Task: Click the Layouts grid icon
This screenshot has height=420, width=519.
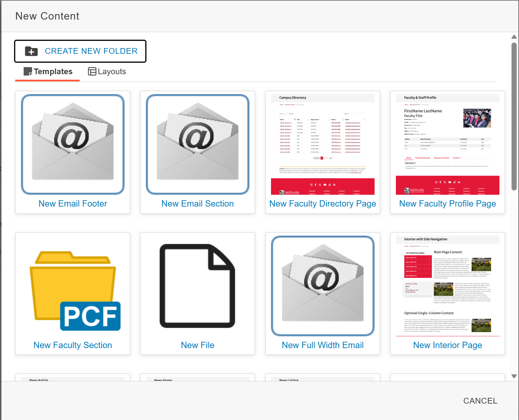Action: click(x=92, y=71)
